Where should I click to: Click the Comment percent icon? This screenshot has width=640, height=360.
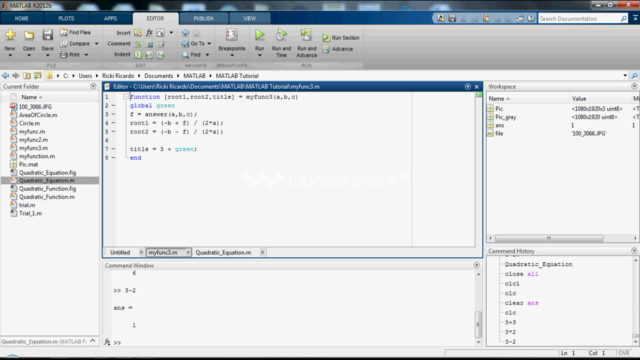pyautogui.click(x=138, y=44)
